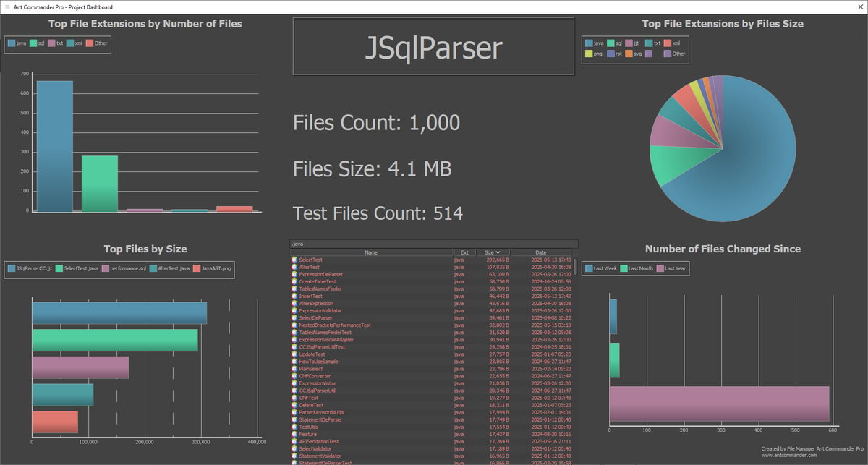The image size is (868, 465).
Task: Click the 2023-05-16 21:11 date cell
Action: pyautogui.click(x=551, y=441)
